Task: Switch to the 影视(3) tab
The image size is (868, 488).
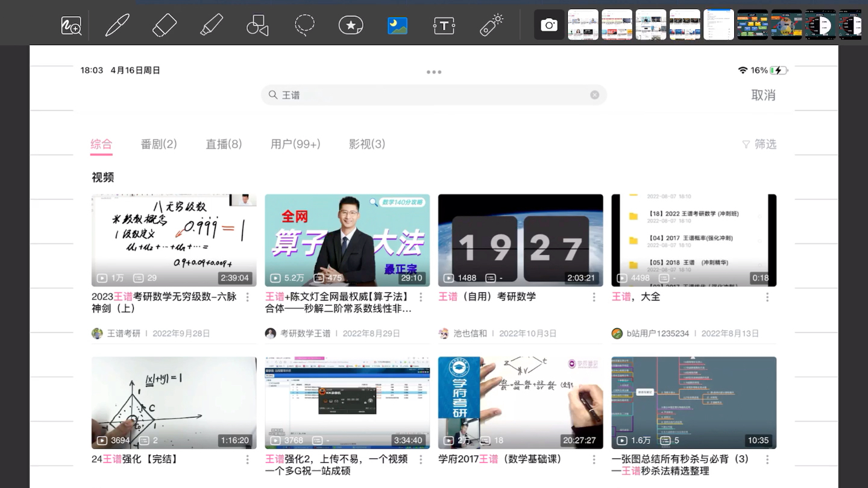Action: (366, 144)
